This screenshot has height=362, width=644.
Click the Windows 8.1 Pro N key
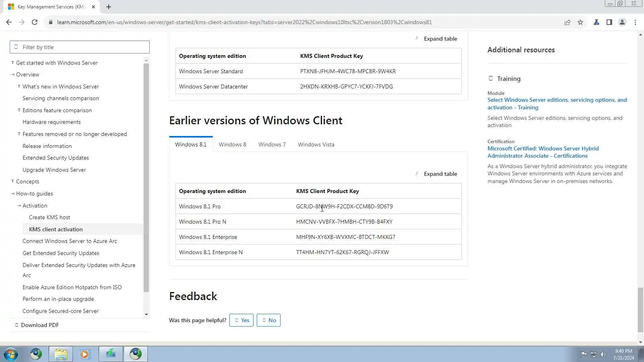tap(344, 222)
